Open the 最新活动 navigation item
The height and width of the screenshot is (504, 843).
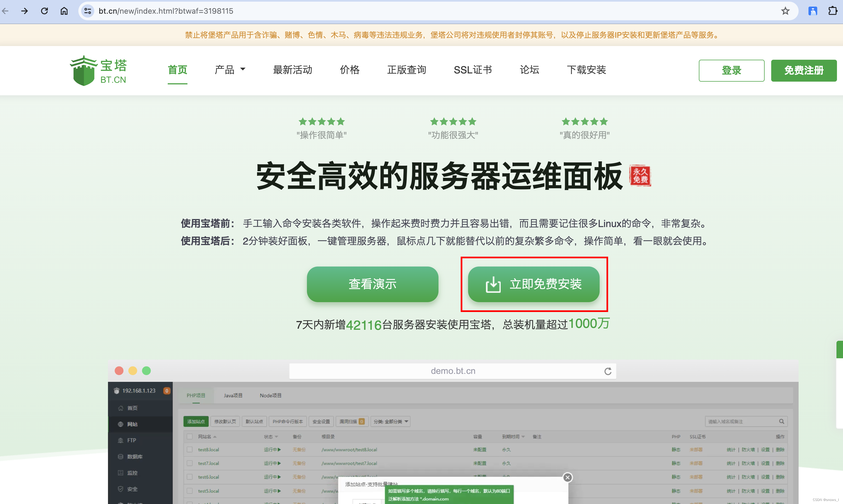click(292, 70)
